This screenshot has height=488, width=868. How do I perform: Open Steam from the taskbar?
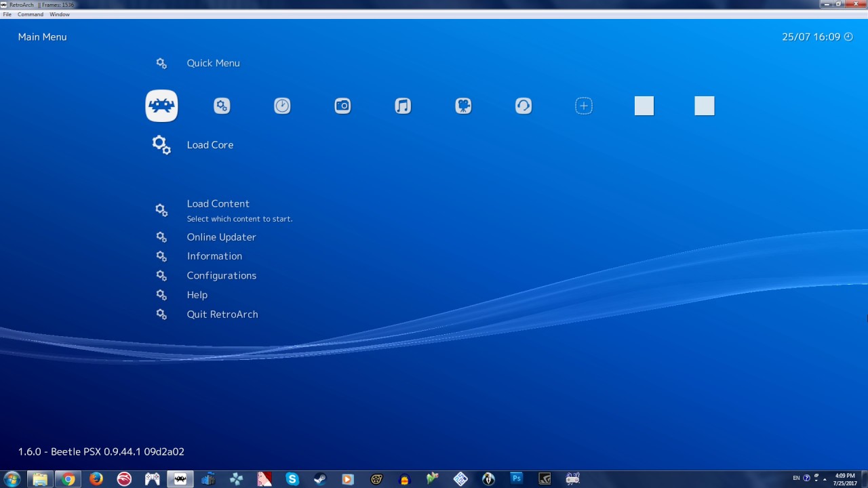pyautogui.click(x=320, y=479)
